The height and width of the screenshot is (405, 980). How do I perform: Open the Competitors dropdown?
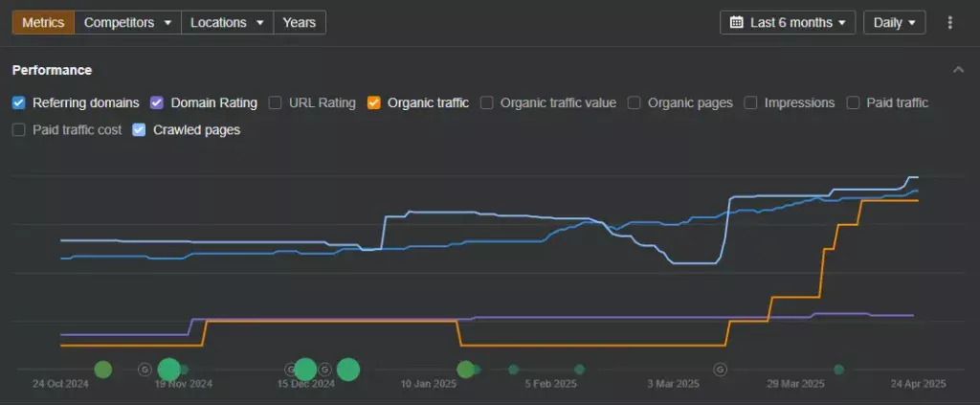[x=127, y=23]
